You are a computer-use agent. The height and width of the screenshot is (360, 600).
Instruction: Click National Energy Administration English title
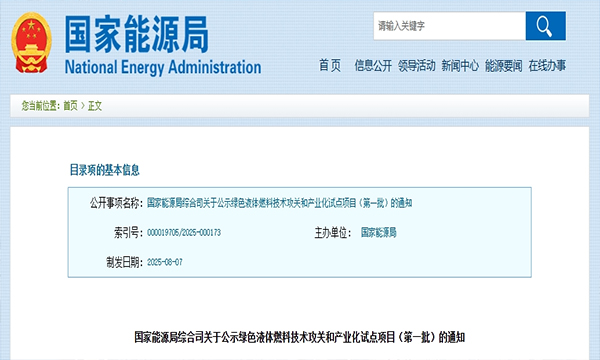point(163,67)
